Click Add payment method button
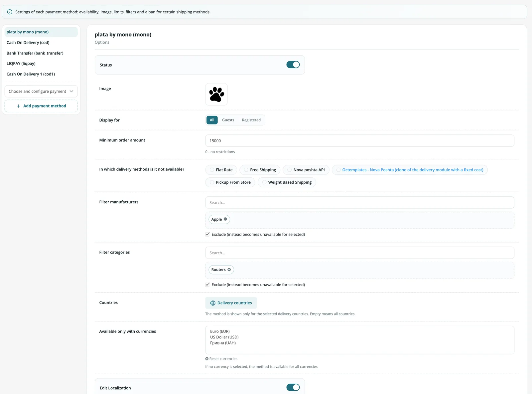Viewport: 532px width, 394px height. (41, 106)
